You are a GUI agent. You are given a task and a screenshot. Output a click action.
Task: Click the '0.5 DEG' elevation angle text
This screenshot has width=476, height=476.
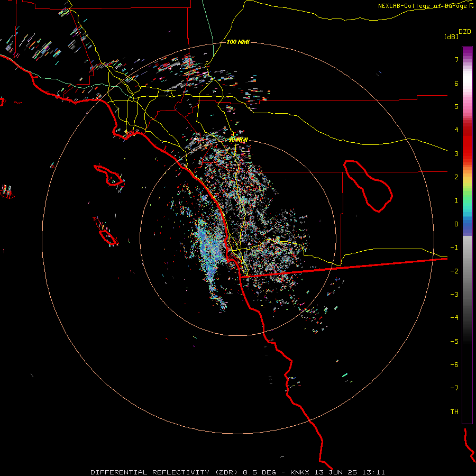[259, 472]
